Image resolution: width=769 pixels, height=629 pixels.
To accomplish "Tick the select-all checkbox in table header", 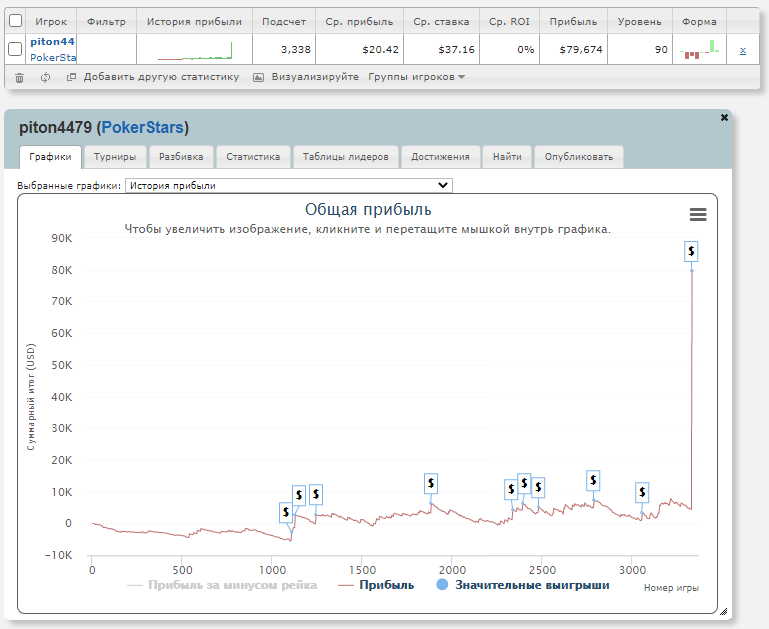I will coord(15,21).
